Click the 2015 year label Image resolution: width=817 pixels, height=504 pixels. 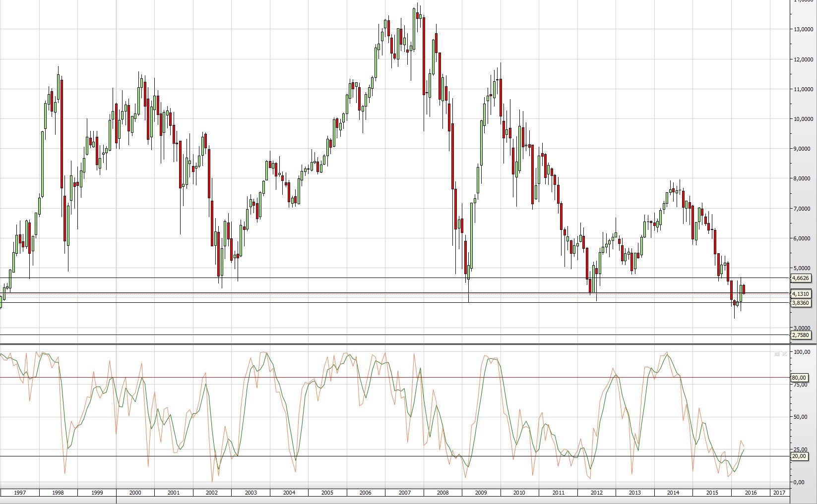tap(712, 493)
